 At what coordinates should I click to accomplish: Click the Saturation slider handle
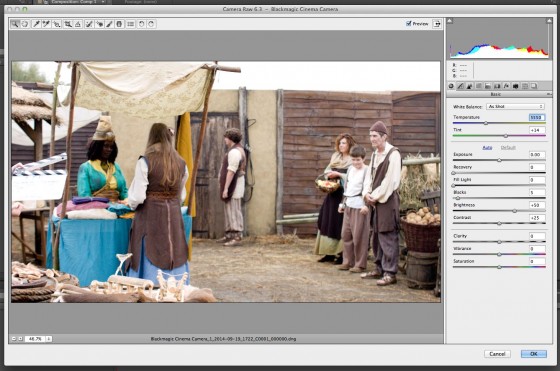point(499,267)
